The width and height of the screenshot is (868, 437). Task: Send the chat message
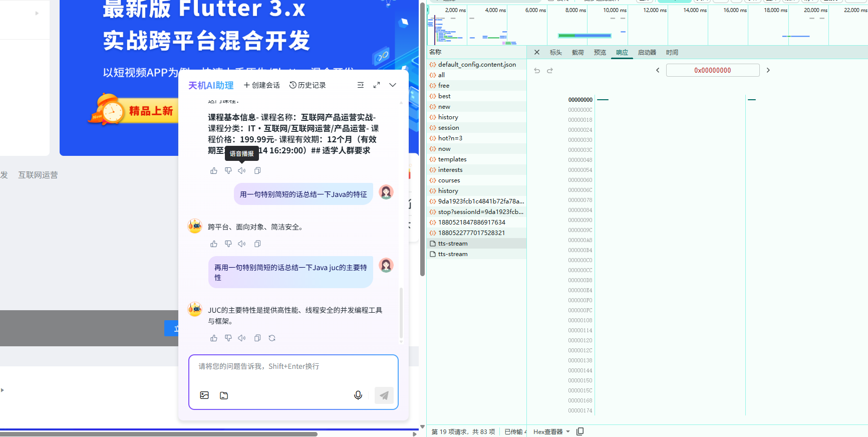pyautogui.click(x=384, y=395)
